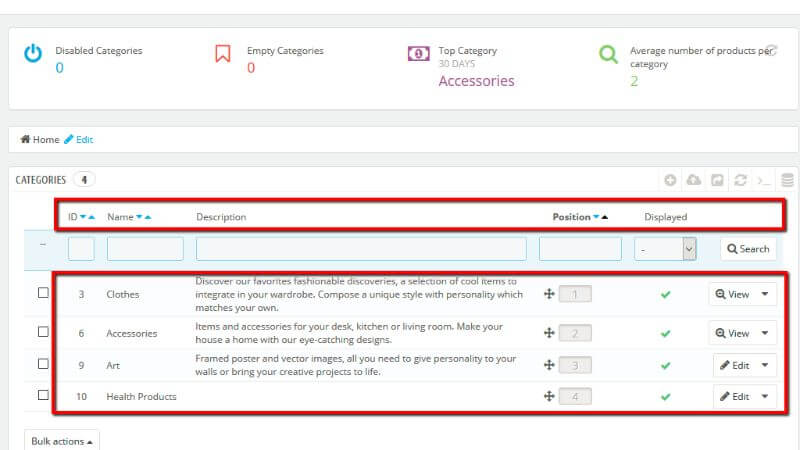
Task: Tick the Art row checkbox
Action: coord(43,364)
